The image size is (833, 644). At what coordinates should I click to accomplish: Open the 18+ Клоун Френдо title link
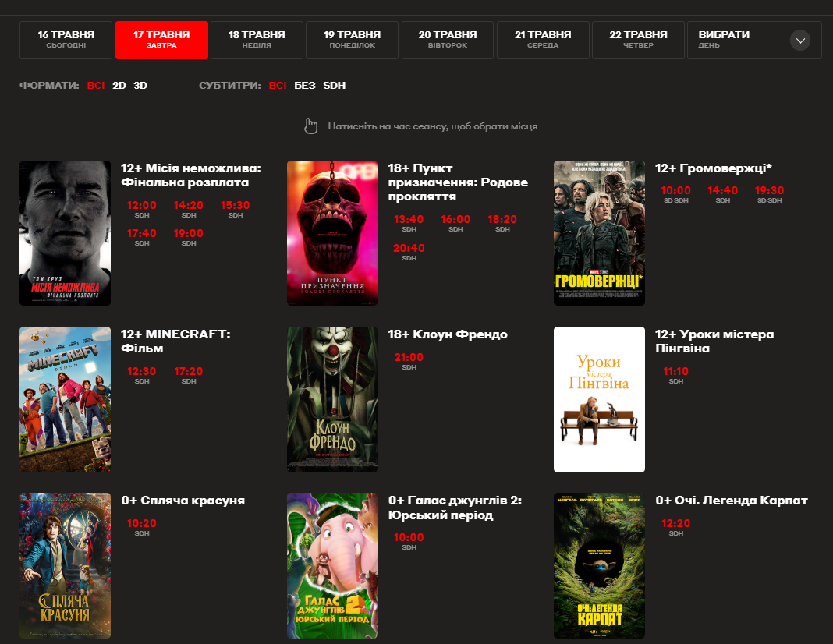(x=448, y=334)
